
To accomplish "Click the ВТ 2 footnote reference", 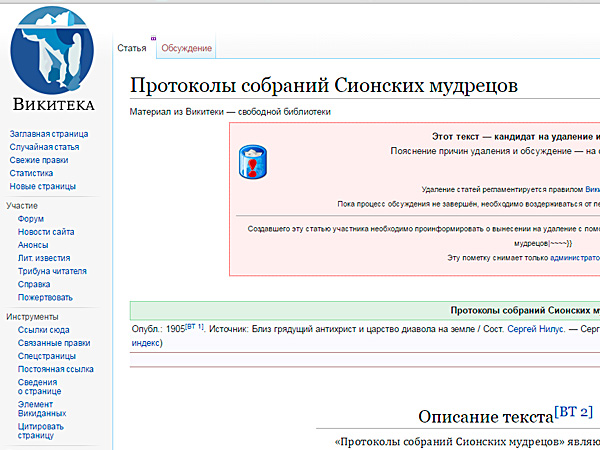I will (573, 412).
